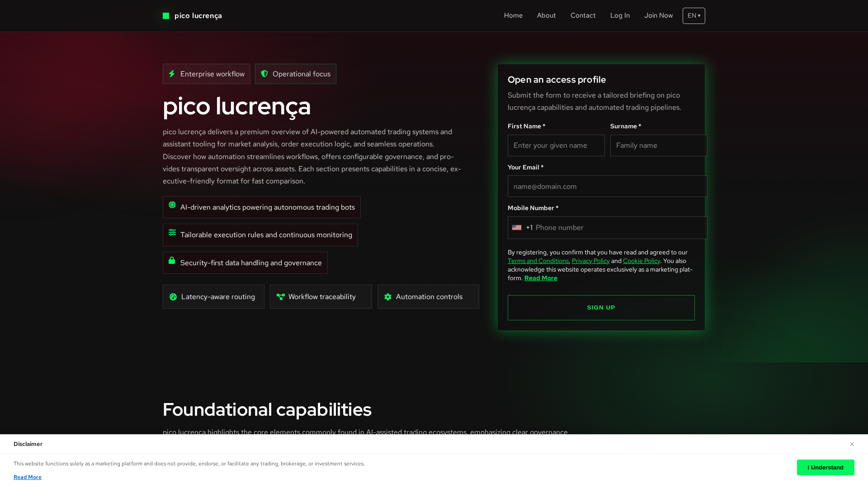The image size is (868, 488).
Task: Click the lock icon for Security-first data handling
Action: [x=172, y=260]
